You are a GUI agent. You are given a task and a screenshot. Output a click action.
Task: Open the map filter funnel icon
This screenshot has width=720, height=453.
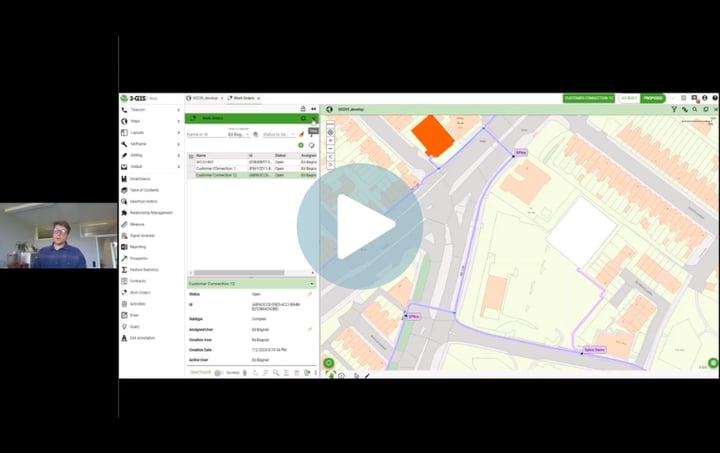coord(674,109)
